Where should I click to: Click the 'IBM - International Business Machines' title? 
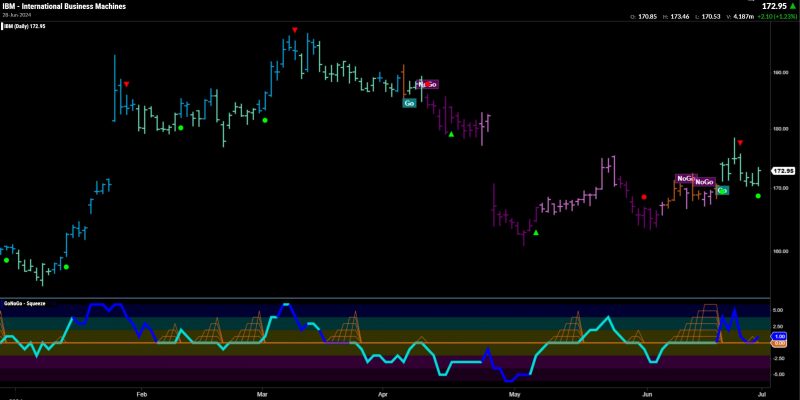pyautogui.click(x=64, y=6)
